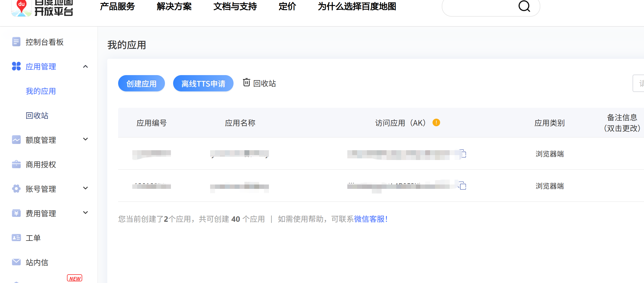Select 我的应用 in the sidebar
644x283 pixels.
click(41, 91)
